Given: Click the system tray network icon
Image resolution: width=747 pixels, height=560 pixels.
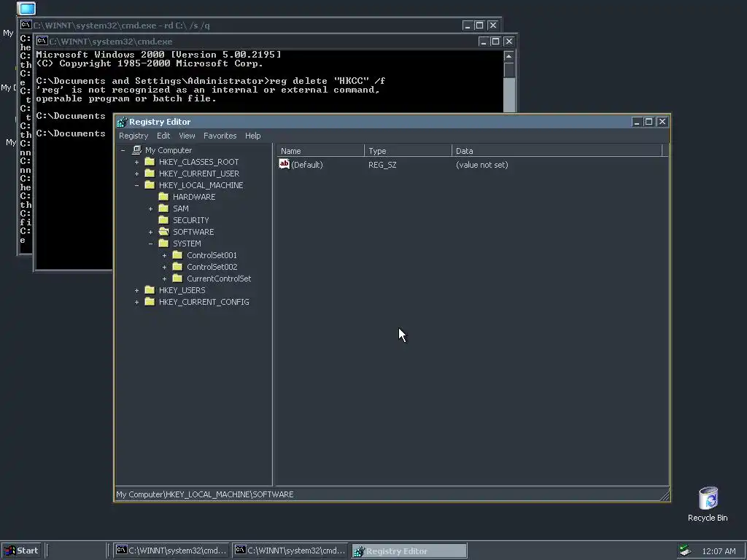Looking at the screenshot, I should coord(685,551).
